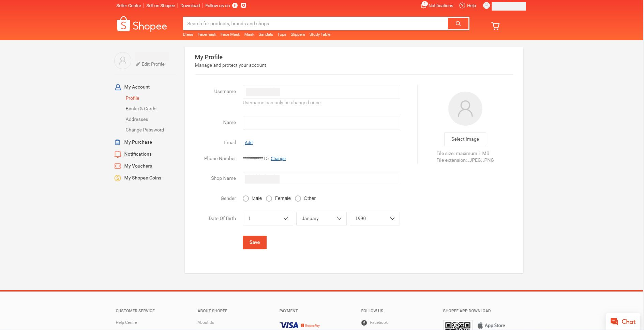Click the My Purchase clipboard icon
This screenshot has height=330, width=644.
pyautogui.click(x=118, y=142)
